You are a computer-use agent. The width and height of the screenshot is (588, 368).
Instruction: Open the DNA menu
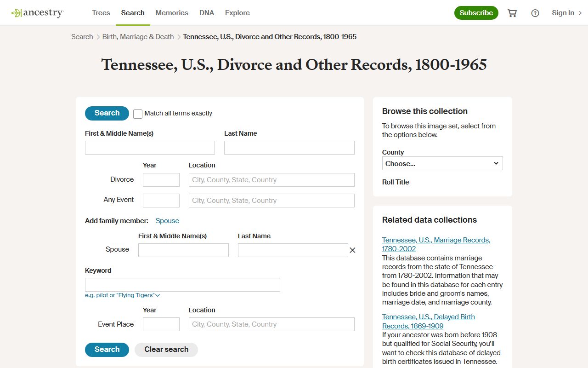point(207,13)
